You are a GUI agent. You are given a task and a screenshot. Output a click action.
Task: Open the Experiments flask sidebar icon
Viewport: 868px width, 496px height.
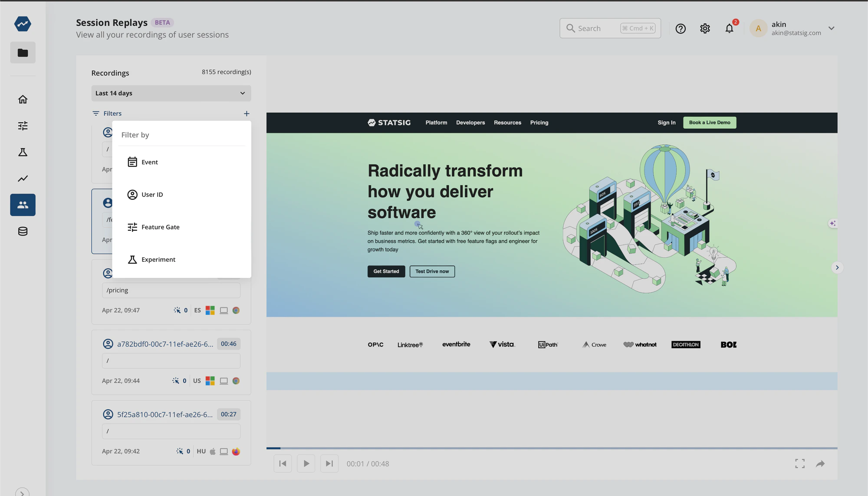coord(23,152)
